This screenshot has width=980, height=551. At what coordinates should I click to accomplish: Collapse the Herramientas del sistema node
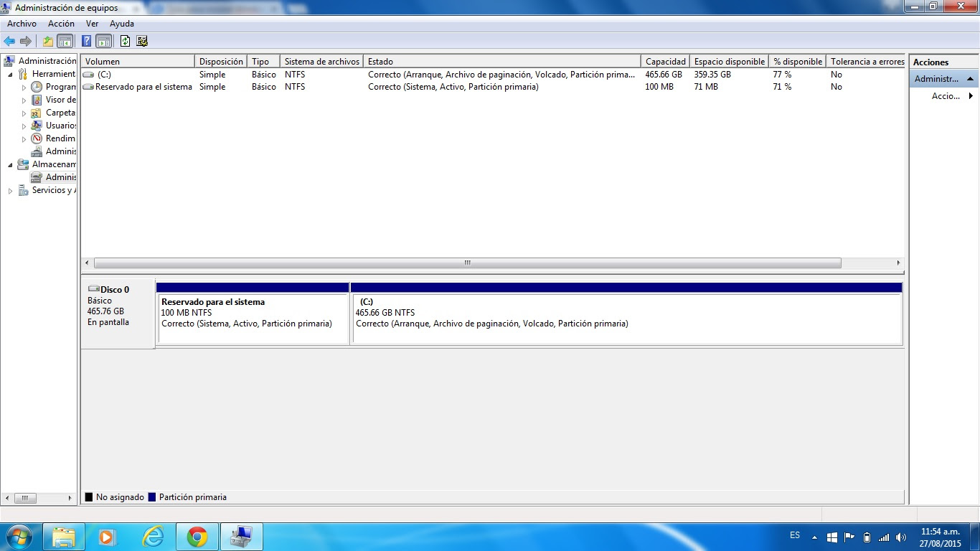10,74
